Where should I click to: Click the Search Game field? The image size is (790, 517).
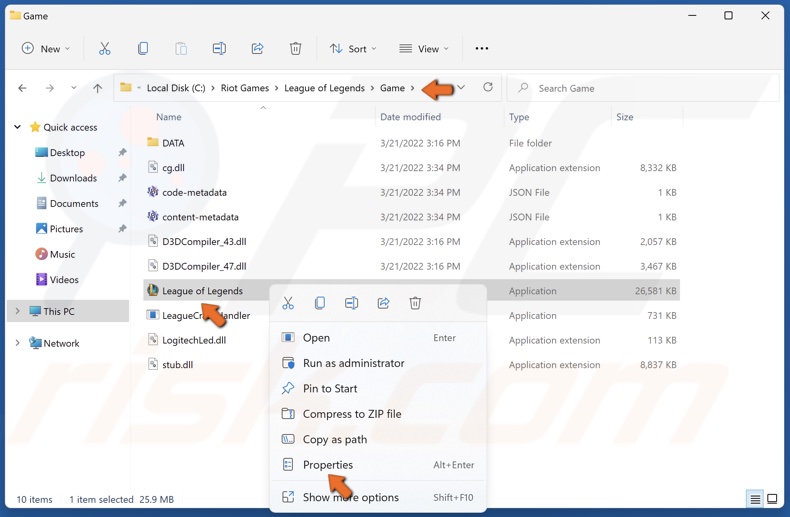pos(643,88)
